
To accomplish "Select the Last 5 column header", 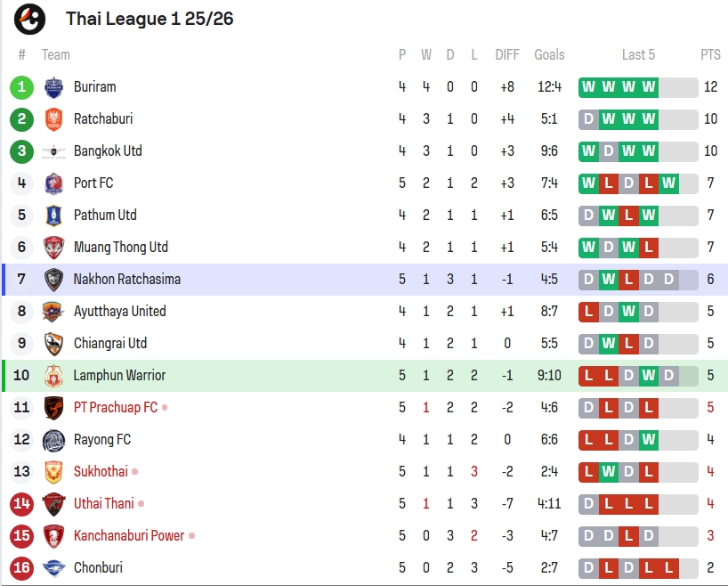I will pos(638,55).
